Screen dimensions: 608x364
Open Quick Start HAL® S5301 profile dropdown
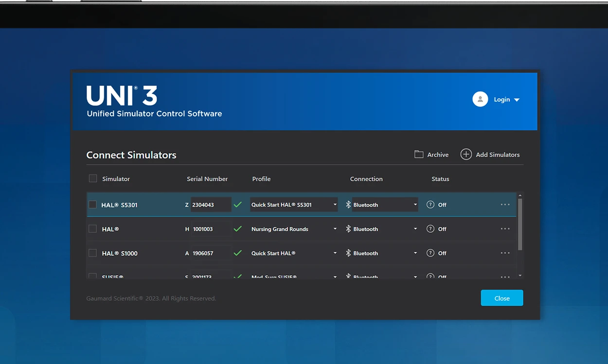click(x=294, y=205)
